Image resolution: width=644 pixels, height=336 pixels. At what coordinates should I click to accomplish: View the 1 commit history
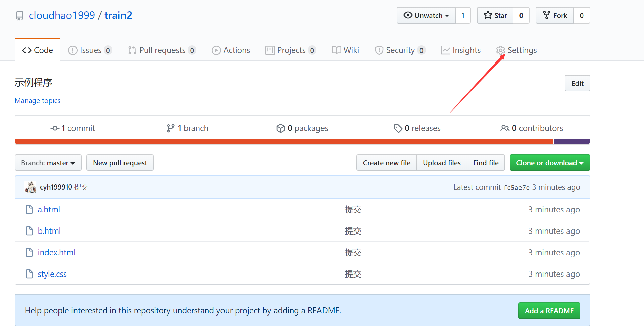coord(73,128)
